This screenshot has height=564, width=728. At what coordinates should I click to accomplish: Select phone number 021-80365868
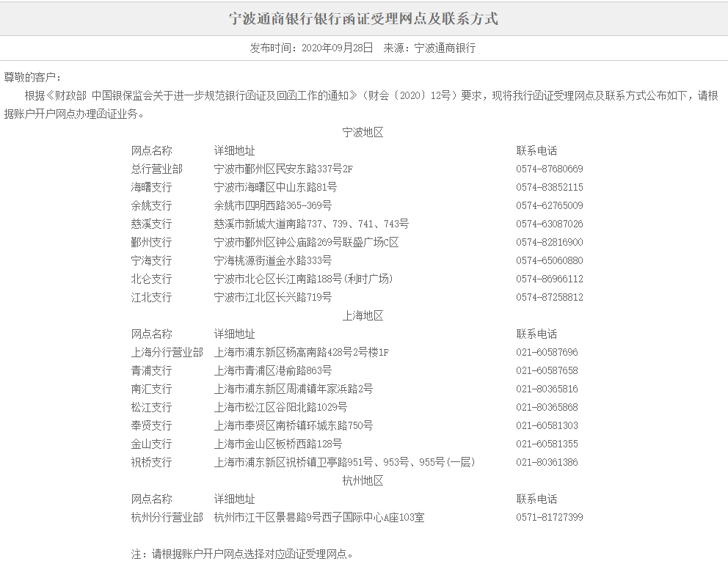pyautogui.click(x=547, y=407)
